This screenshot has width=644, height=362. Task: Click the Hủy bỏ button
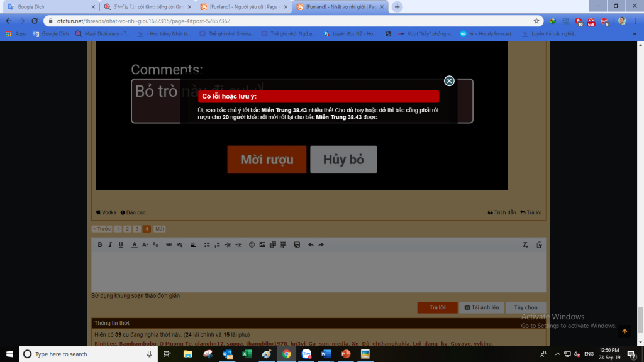click(343, 160)
